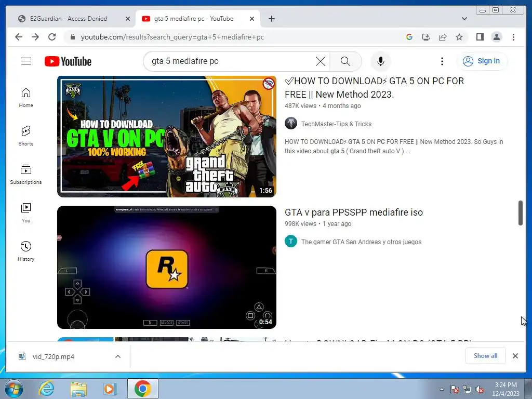Image resolution: width=532 pixels, height=399 pixels.
Task: Click the page vertical scrollbar thumb
Action: coord(521,213)
